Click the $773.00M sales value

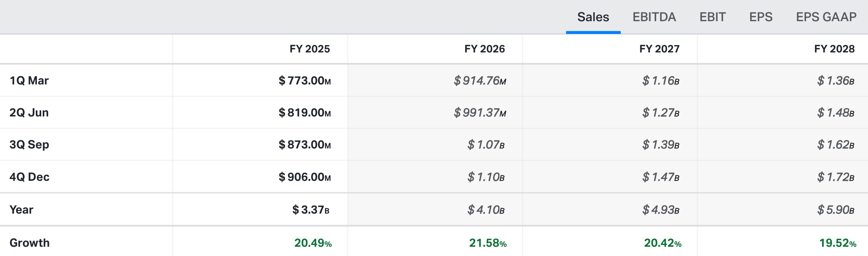coord(305,81)
